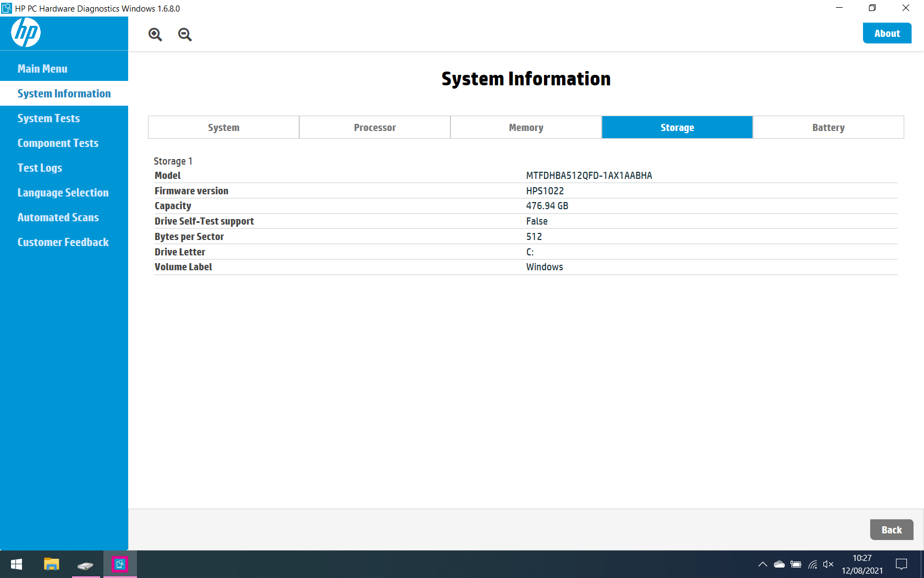Open the notification center icon
Screen dimensions: 924x578
coord(901,564)
